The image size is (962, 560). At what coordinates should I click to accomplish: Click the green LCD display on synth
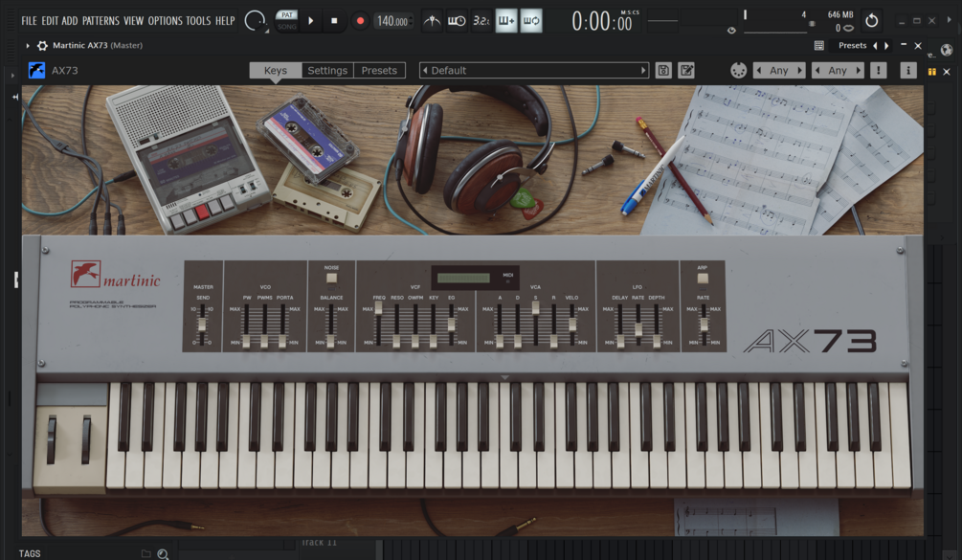click(x=463, y=278)
